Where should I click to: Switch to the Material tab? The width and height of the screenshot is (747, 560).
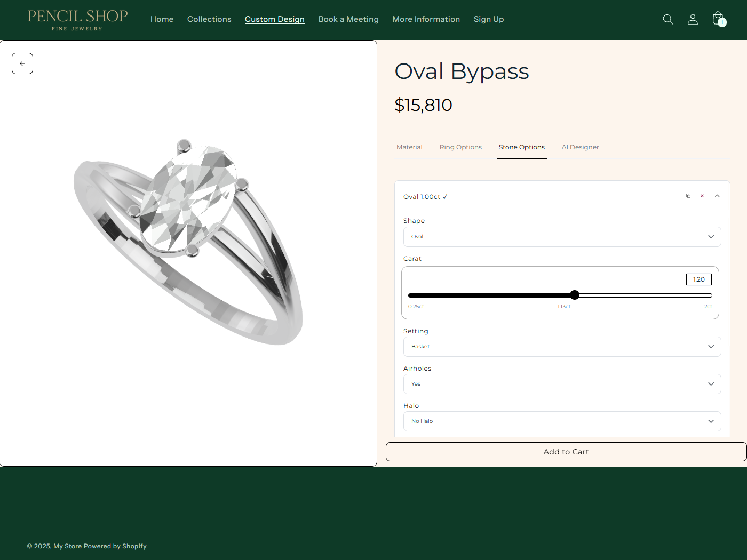tap(409, 147)
